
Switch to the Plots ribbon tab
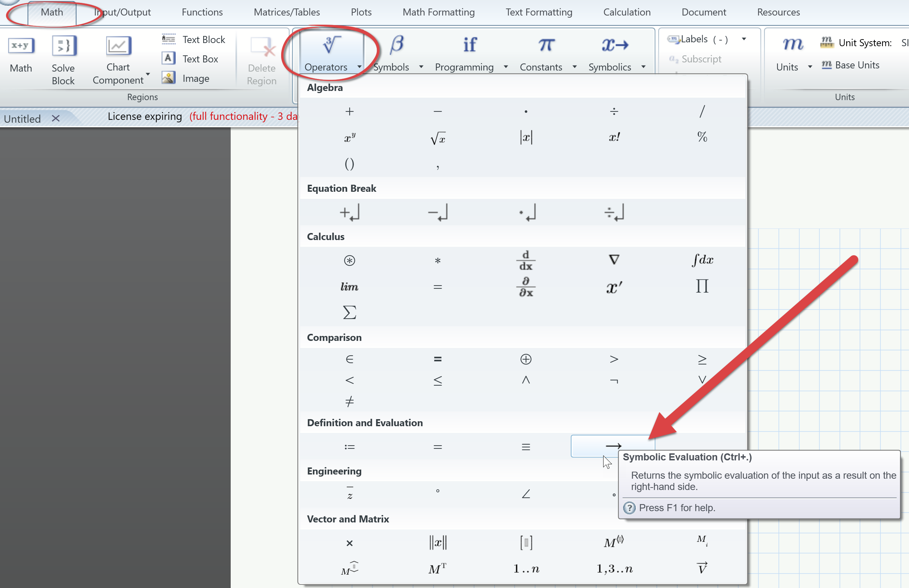pos(360,12)
